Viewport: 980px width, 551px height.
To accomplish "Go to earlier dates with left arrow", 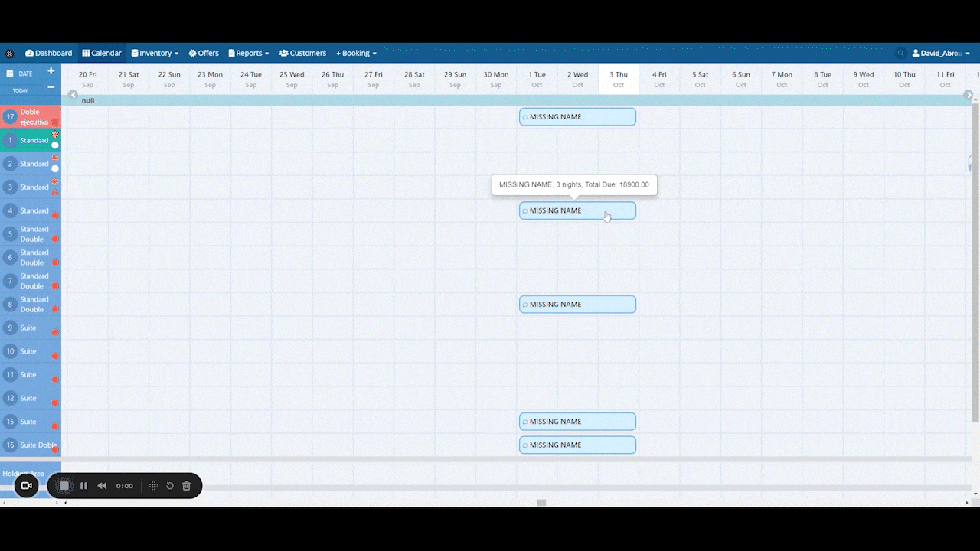I will [x=73, y=95].
